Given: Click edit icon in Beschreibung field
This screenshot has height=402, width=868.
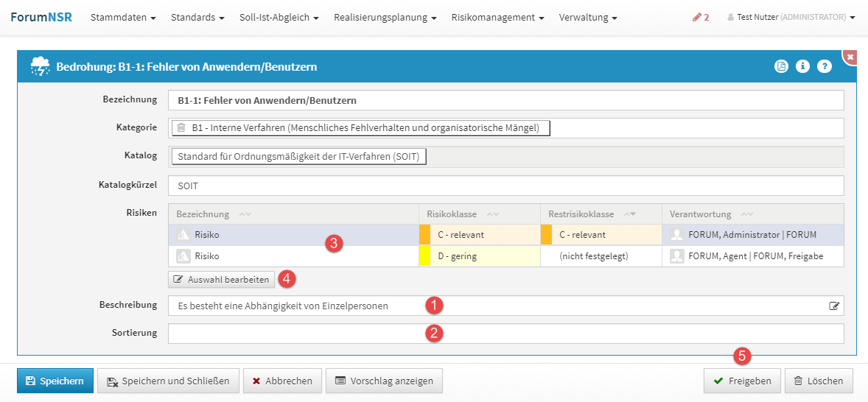Looking at the screenshot, I should tap(834, 306).
